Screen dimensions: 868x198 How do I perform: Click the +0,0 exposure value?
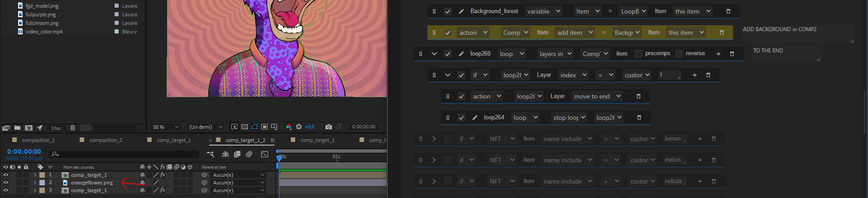[x=310, y=127]
